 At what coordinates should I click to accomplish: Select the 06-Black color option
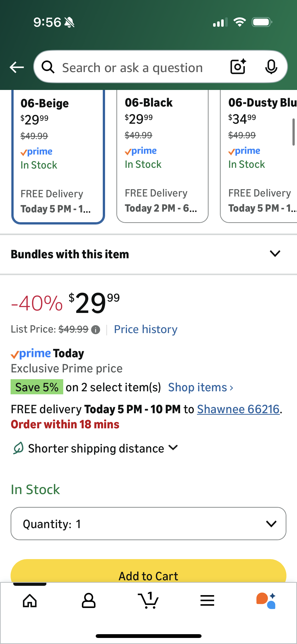coord(162,156)
